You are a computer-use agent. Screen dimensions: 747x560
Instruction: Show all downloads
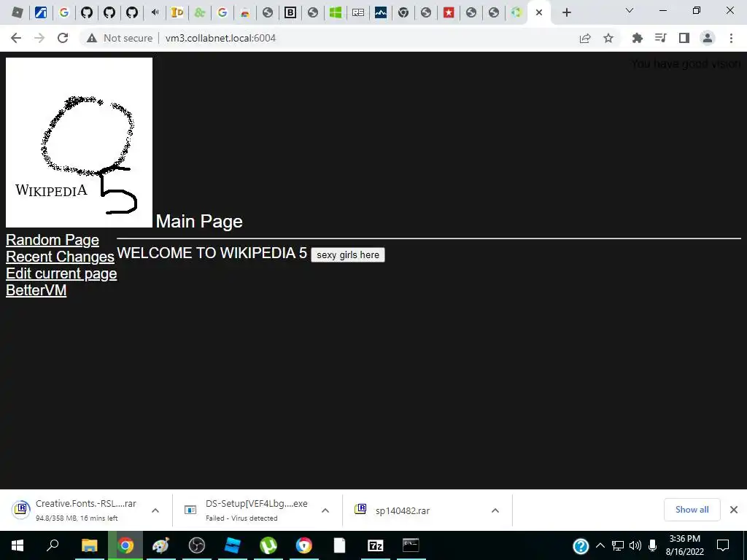692,510
